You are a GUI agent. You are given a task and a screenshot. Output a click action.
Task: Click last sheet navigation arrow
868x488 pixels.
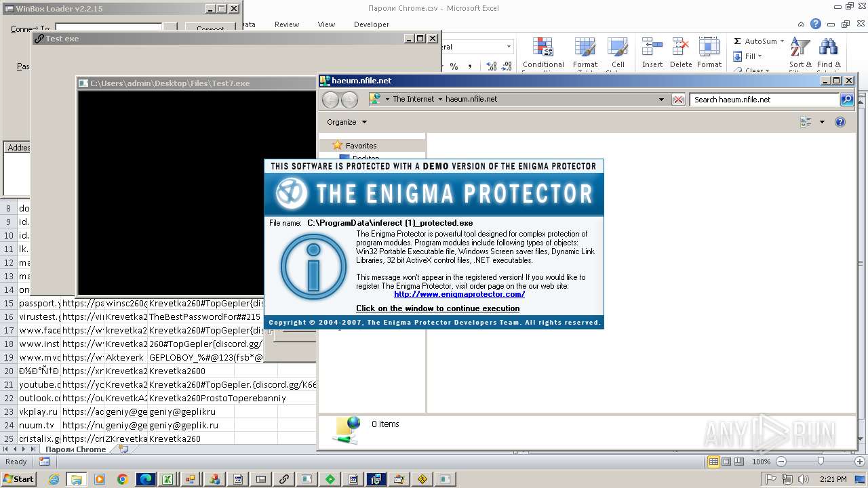click(33, 449)
